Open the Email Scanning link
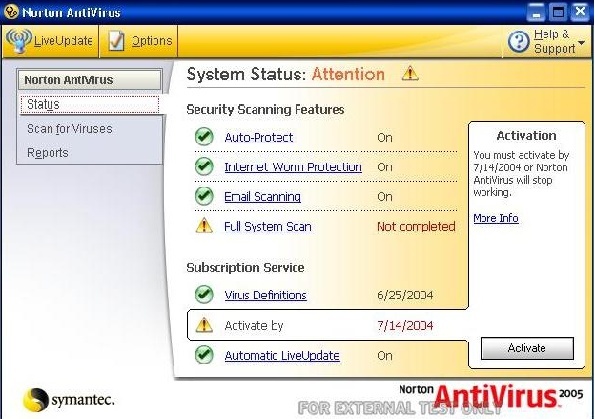The height and width of the screenshot is (419, 595). click(x=263, y=197)
